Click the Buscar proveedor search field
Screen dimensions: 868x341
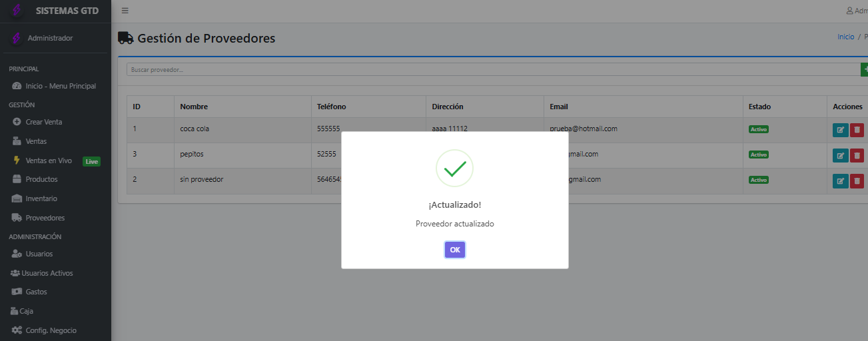493,69
